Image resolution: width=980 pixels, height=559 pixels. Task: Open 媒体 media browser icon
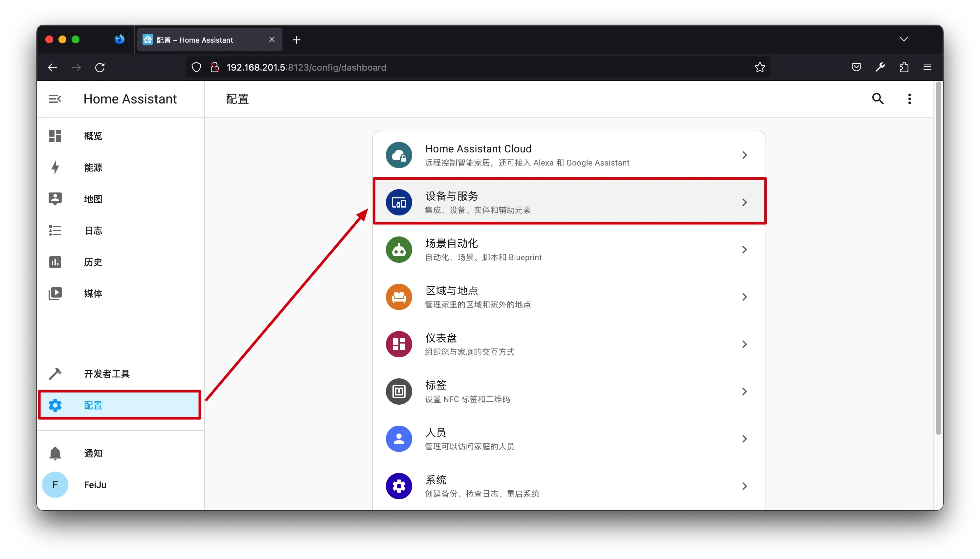[55, 293]
